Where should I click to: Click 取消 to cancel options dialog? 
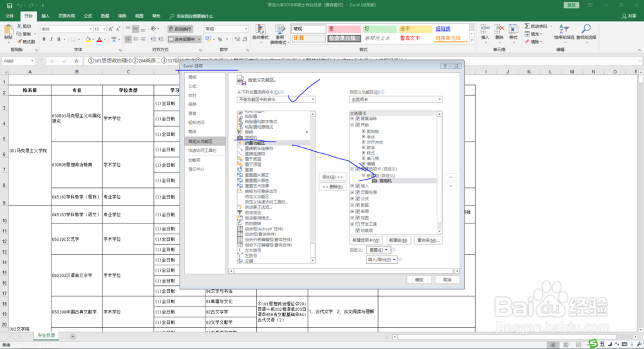[x=448, y=279]
